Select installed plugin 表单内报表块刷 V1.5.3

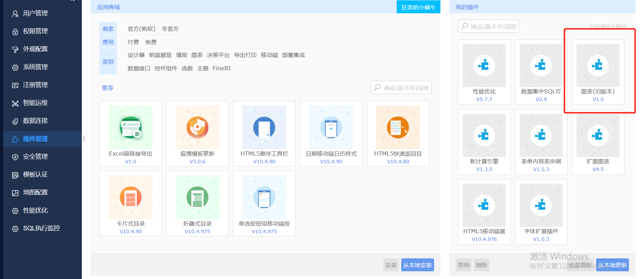coord(541,142)
